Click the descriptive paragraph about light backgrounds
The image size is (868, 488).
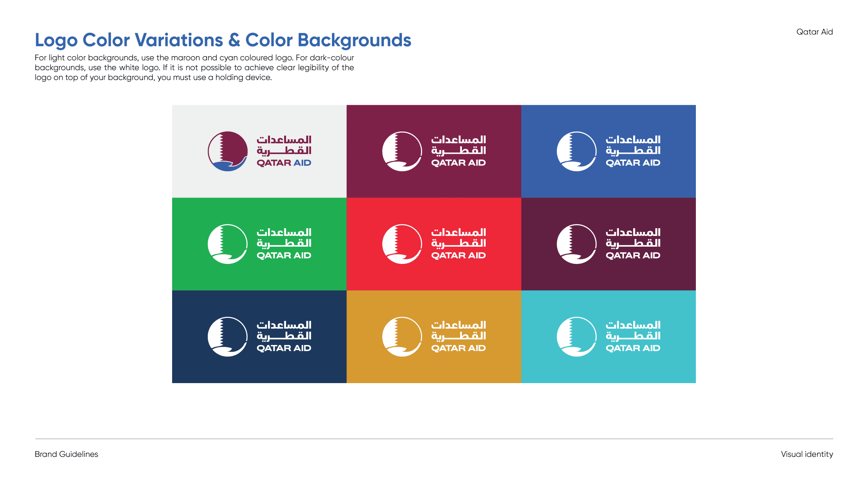click(194, 68)
